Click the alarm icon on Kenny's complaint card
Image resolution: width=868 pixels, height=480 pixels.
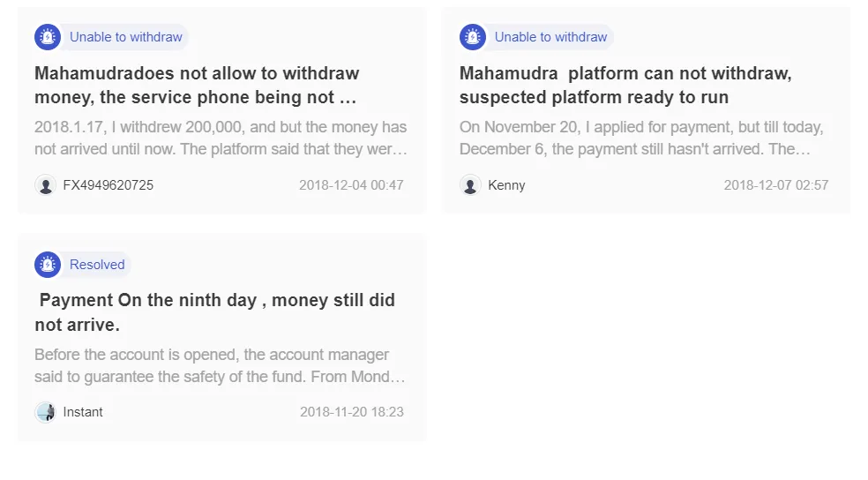coord(473,37)
